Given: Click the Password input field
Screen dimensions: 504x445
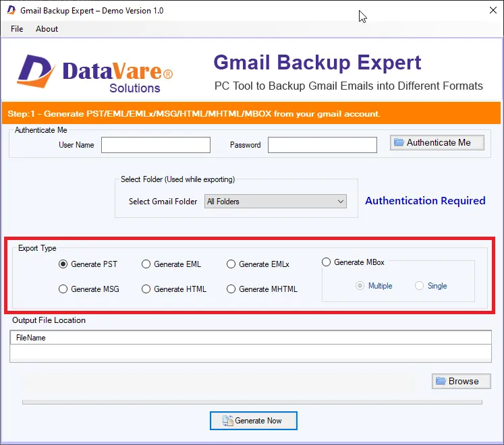Looking at the screenshot, I should click(323, 145).
